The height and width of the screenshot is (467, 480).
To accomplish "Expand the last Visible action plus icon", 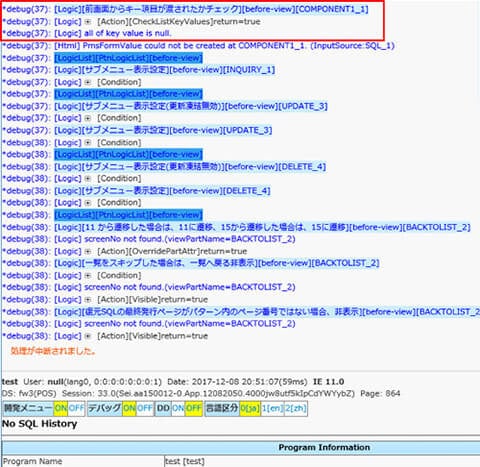I will 88,336.
